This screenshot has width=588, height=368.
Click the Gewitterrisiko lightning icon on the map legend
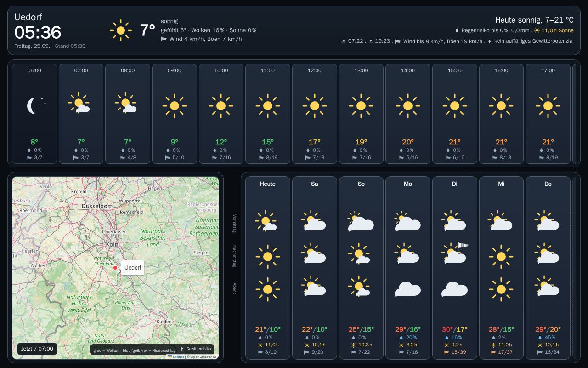[182, 349]
